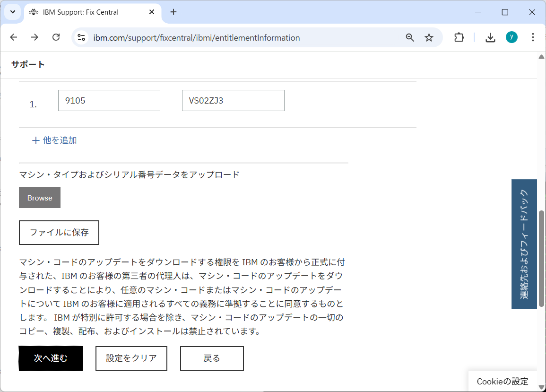The height and width of the screenshot is (392, 546).
Task: Focus the serial number field containing VS02ZJ3
Action: coord(233,100)
